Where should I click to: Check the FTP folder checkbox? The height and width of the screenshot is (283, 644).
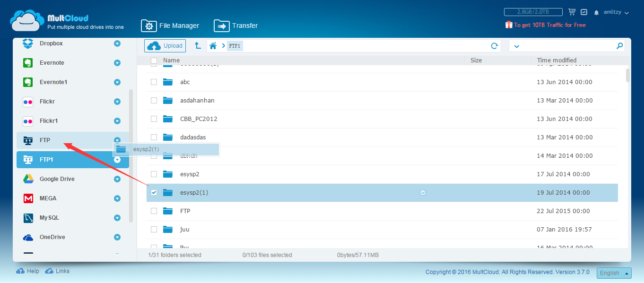point(154,211)
